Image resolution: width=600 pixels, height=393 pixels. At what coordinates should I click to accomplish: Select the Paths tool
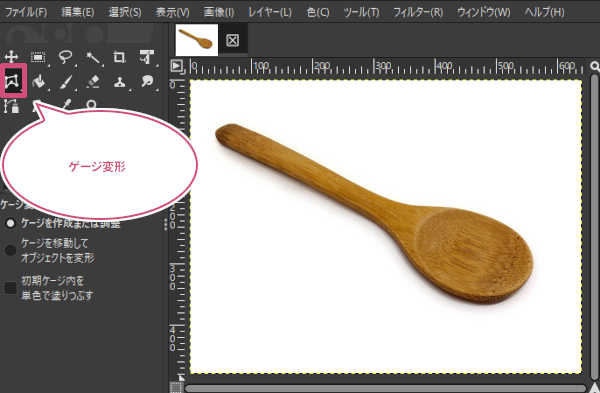click(11, 106)
